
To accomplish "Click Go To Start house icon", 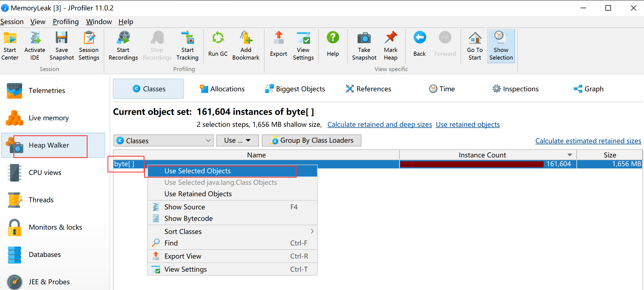I will tap(475, 46).
